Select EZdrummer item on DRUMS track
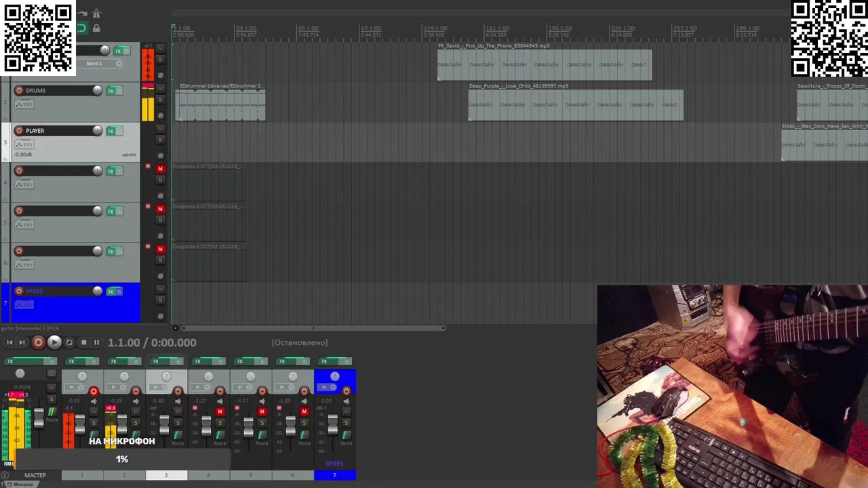The width and height of the screenshot is (868, 488). [220, 105]
